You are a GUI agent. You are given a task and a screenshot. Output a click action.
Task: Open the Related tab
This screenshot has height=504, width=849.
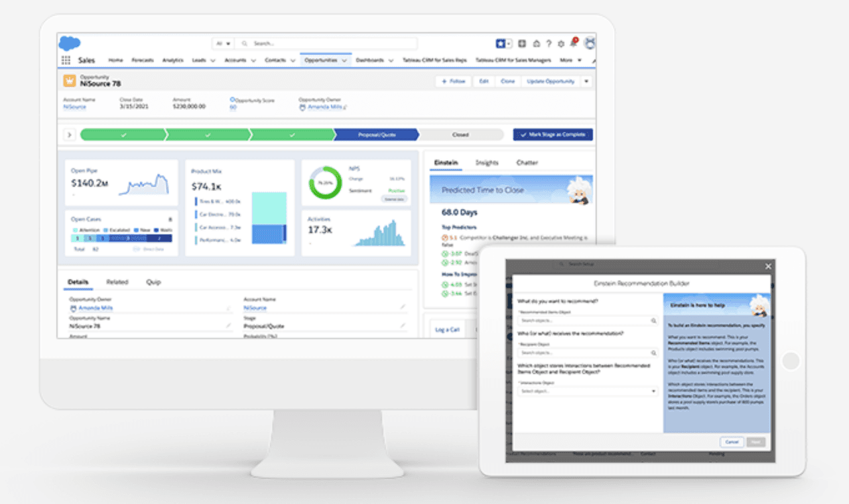tap(117, 282)
